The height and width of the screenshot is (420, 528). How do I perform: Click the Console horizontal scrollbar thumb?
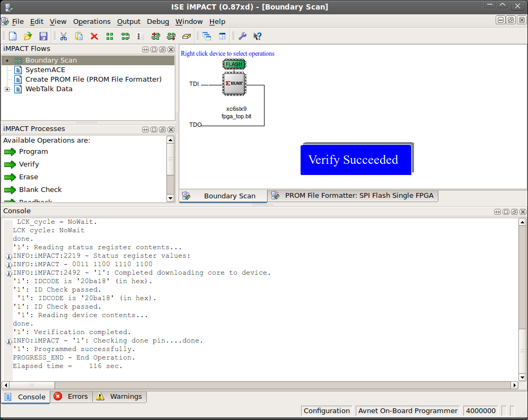(x=32, y=385)
